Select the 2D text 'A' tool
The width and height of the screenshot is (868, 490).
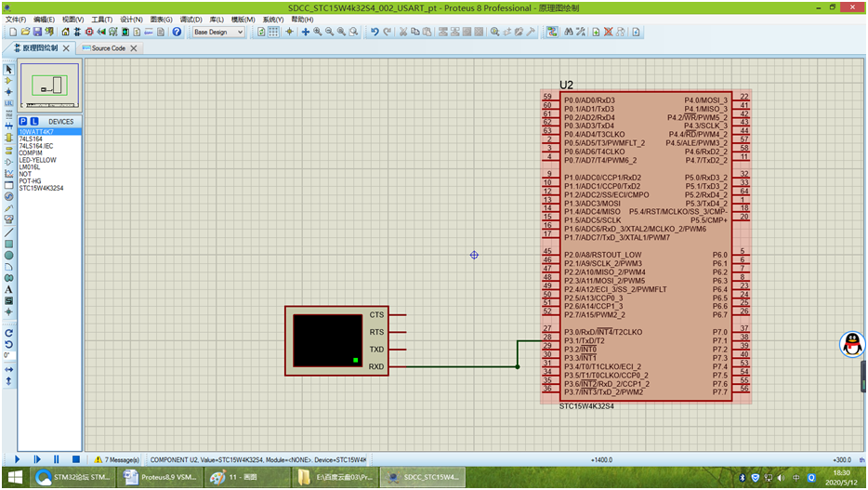pyautogui.click(x=8, y=289)
